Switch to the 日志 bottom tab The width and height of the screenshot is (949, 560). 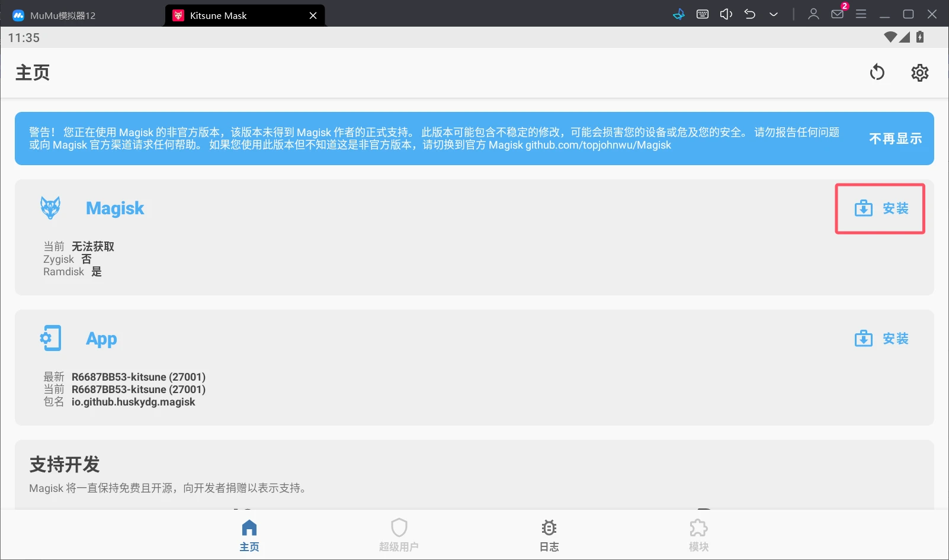549,535
